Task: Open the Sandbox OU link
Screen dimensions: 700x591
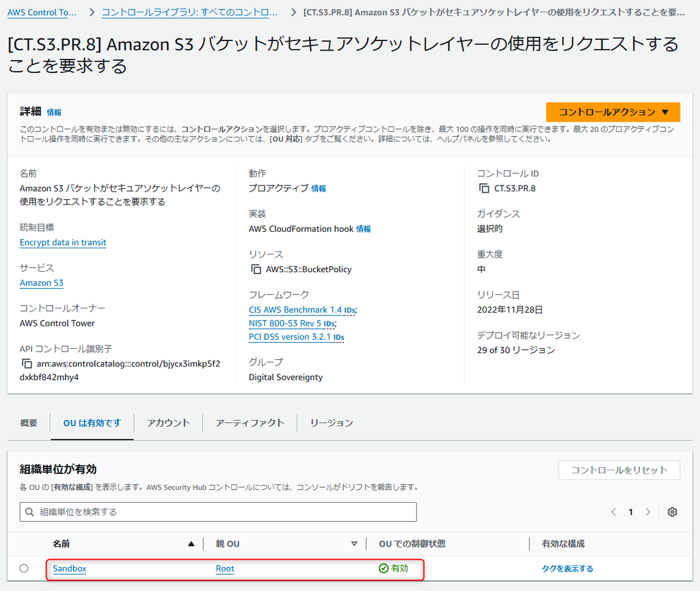Action: (70, 568)
